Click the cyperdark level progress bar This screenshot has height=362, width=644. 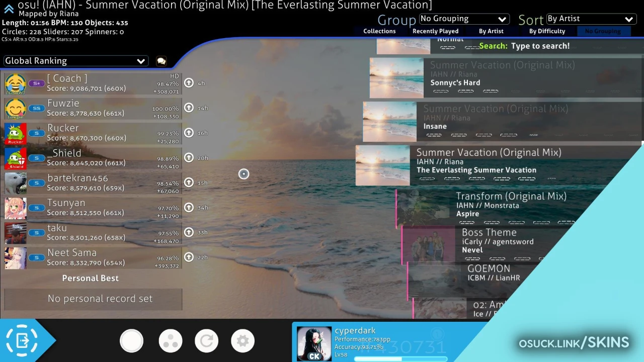pos(400,359)
